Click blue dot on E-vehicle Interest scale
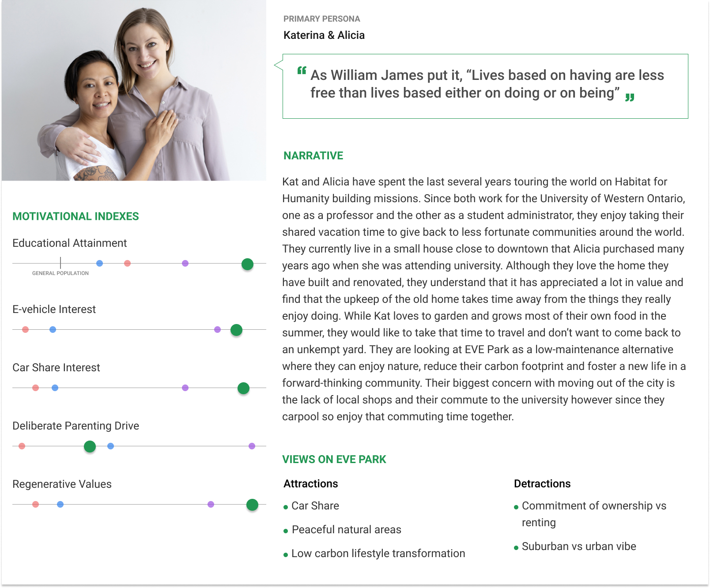This screenshot has width=710, height=588. point(53,330)
